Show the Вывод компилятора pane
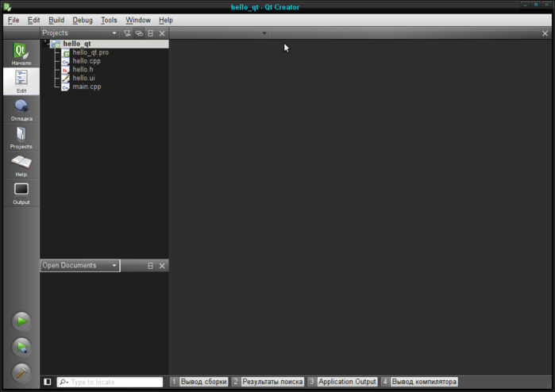This screenshot has width=555, height=392. coord(419,382)
